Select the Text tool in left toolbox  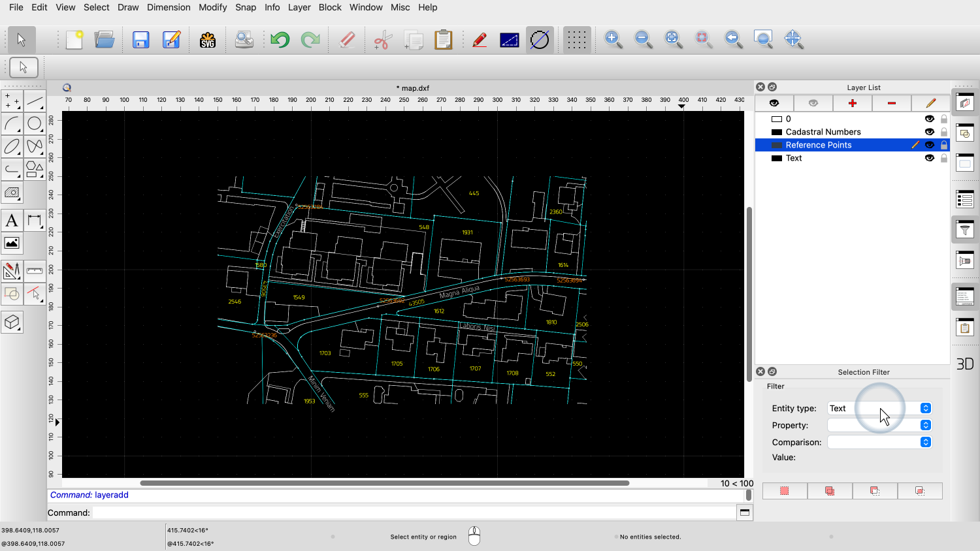[x=12, y=221]
